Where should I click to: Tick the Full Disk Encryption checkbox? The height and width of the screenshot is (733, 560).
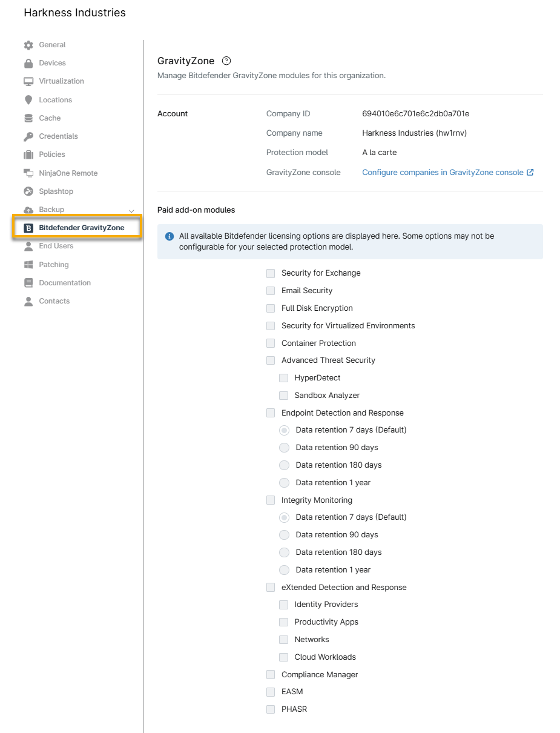271,308
